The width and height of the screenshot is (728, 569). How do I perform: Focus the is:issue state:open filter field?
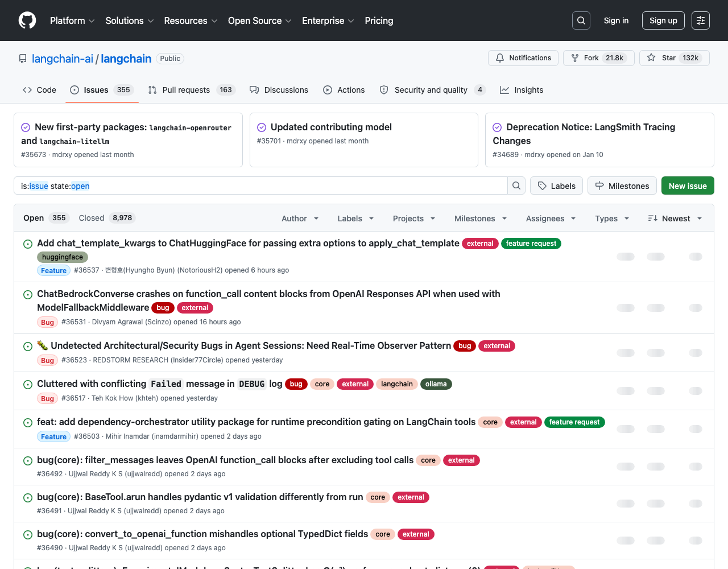click(x=260, y=185)
